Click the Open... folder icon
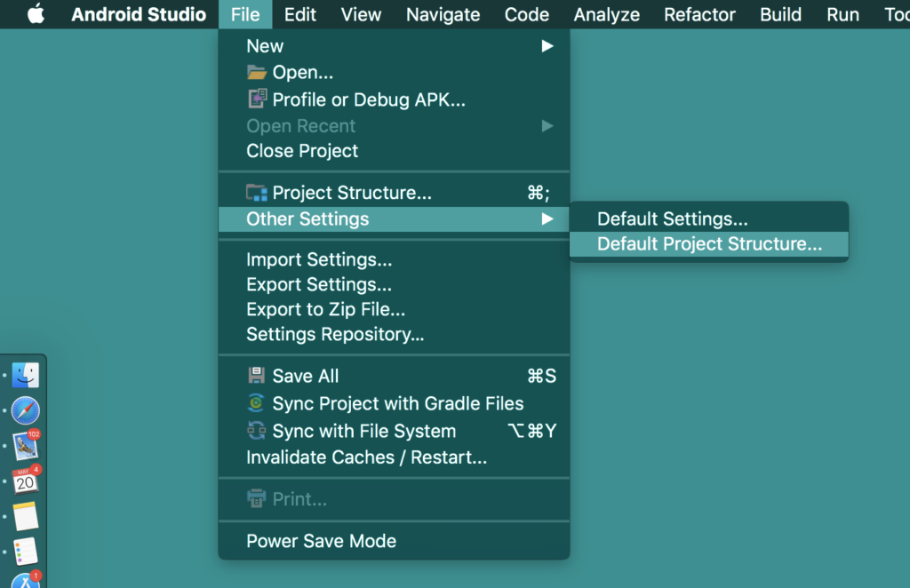The height and width of the screenshot is (588, 910). click(x=257, y=73)
